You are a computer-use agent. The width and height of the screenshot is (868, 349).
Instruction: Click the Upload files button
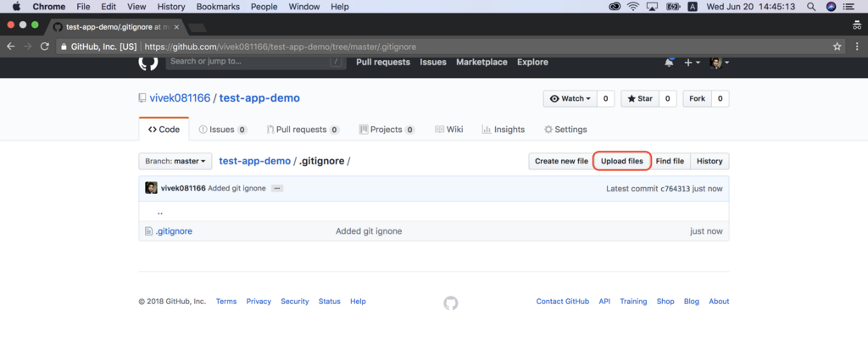tap(621, 162)
